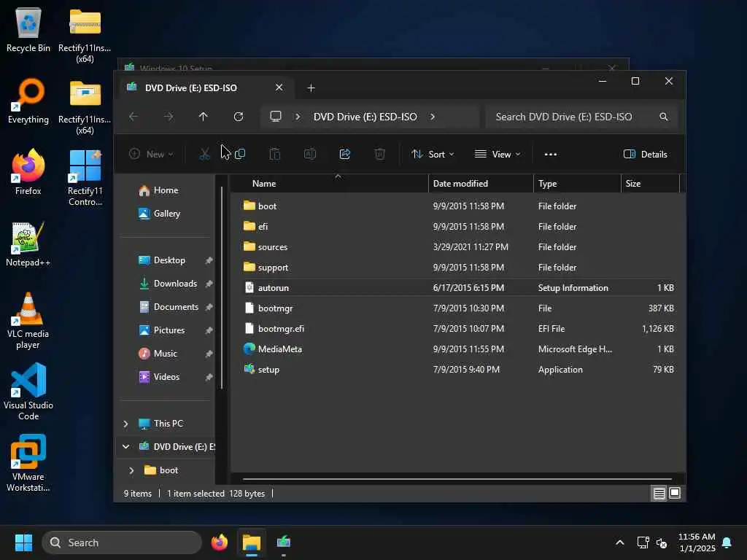
Task: Open Videos quick access folder
Action: pos(169,377)
